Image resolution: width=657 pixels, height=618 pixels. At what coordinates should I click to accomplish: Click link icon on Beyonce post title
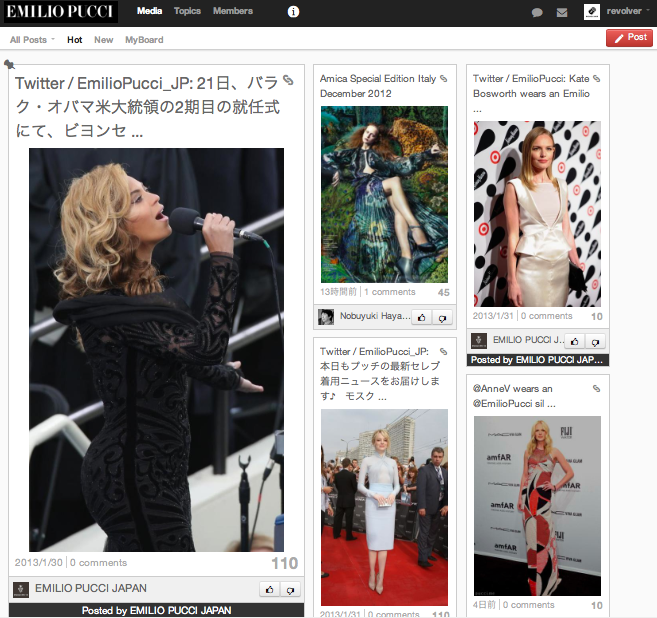[x=288, y=80]
